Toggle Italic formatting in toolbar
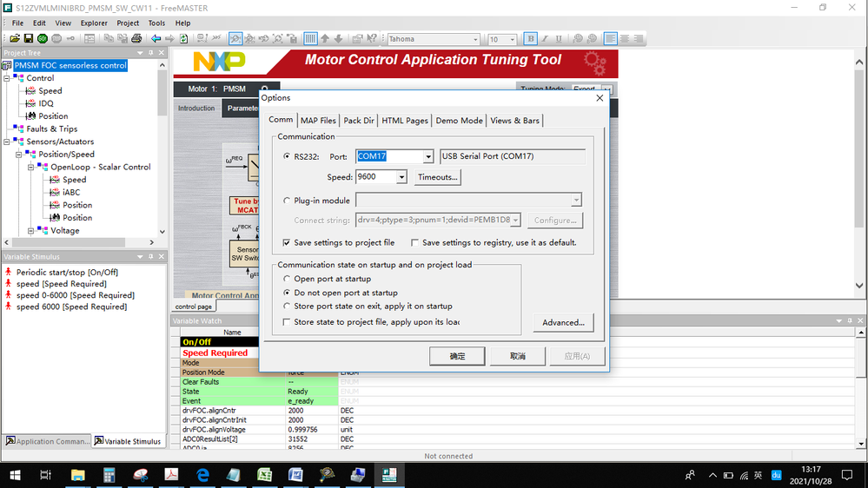Image resolution: width=868 pixels, height=488 pixels. tap(545, 39)
